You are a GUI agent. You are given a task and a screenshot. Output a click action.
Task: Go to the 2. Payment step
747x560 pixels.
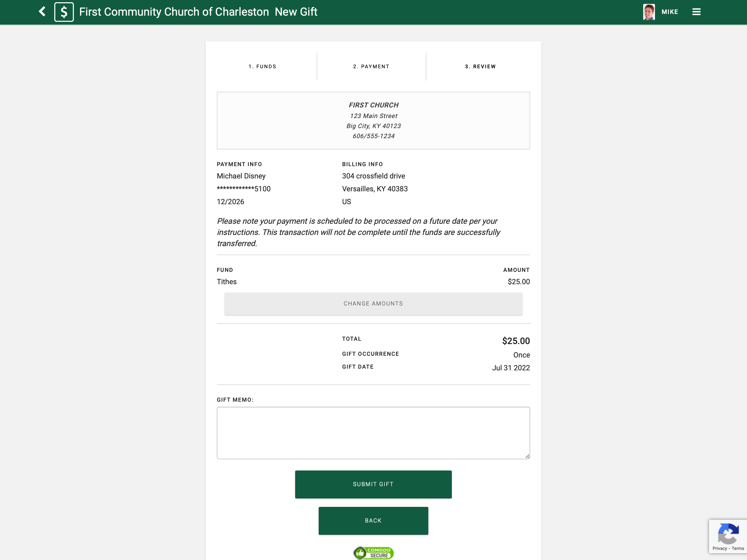(371, 67)
